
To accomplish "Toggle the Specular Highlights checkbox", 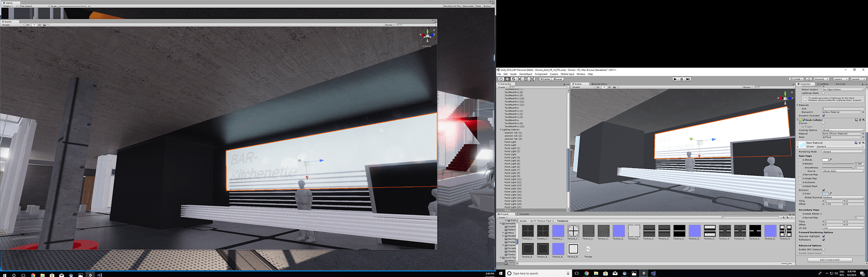I will click(823, 236).
